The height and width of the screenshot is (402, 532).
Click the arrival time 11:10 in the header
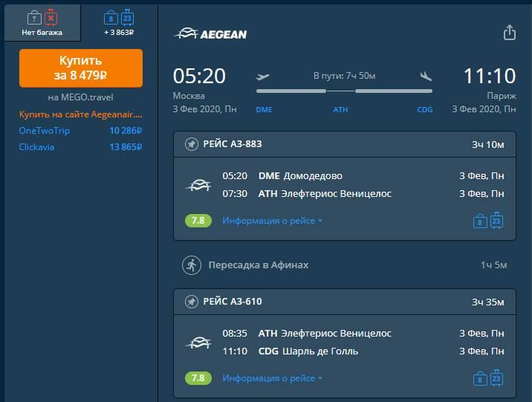[490, 76]
